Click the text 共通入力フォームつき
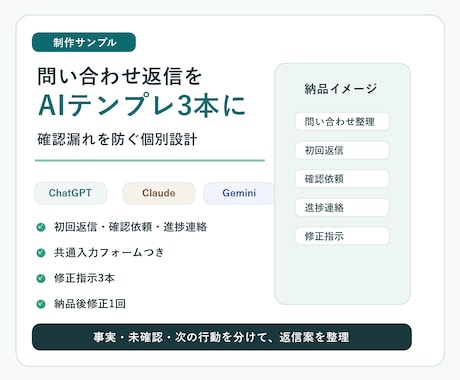The height and width of the screenshot is (380, 460). pyautogui.click(x=109, y=252)
